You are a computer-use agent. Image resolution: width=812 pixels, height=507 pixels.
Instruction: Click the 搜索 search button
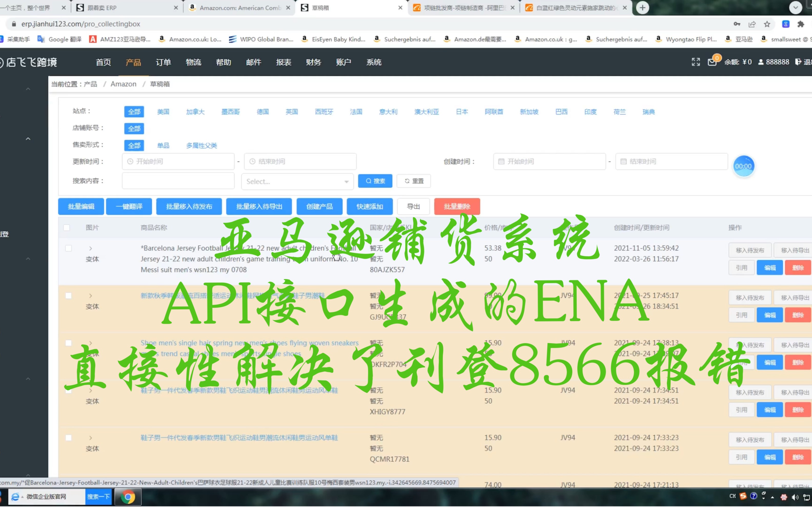point(375,181)
